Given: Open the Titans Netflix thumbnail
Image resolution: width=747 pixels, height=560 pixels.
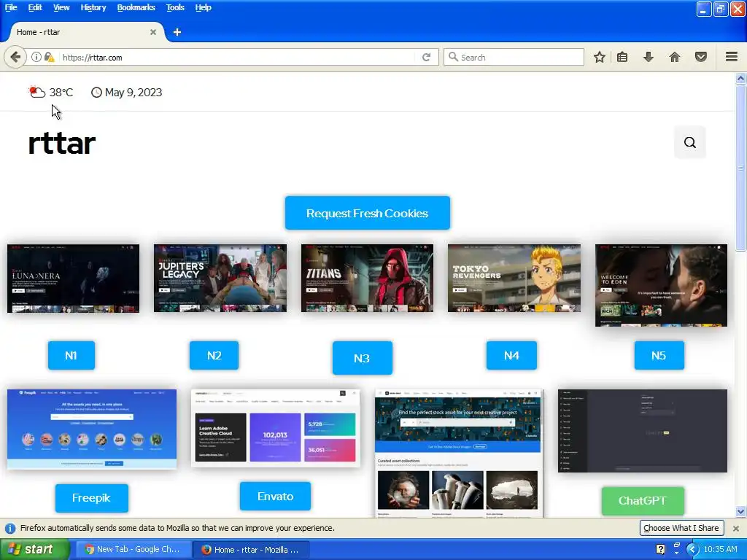Looking at the screenshot, I should tap(368, 278).
